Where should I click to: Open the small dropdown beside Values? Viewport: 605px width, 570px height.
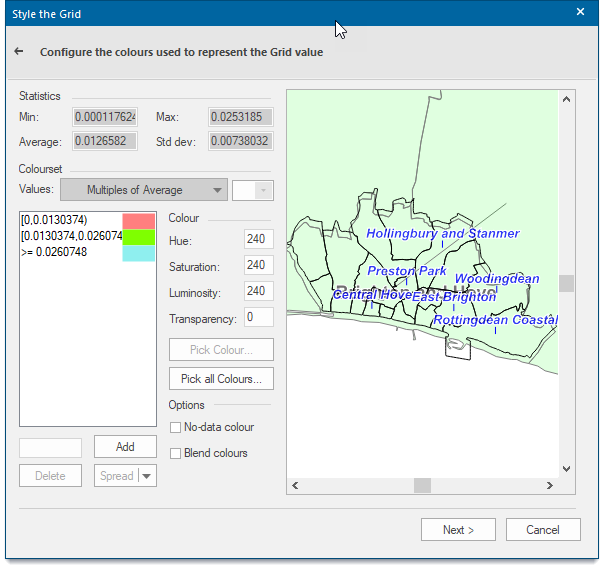[x=253, y=190]
